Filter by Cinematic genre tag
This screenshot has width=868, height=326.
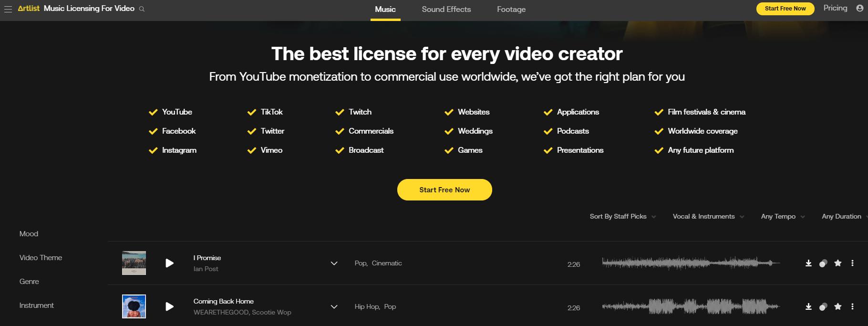[x=387, y=263]
